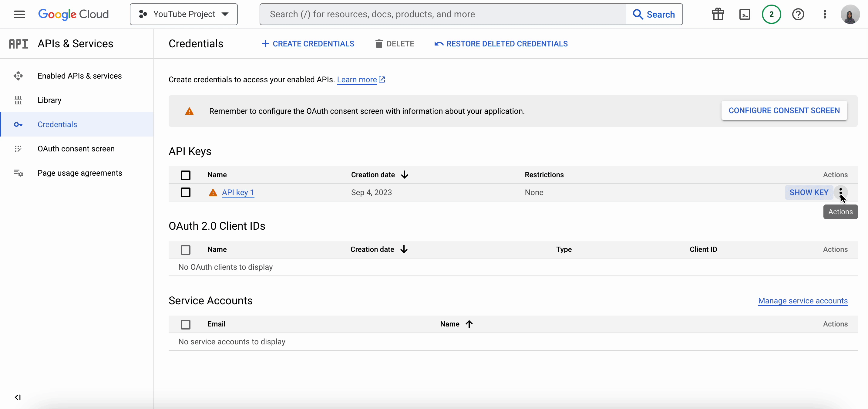Open the API key 1 actions menu
The width and height of the screenshot is (868, 409).
[x=840, y=192]
